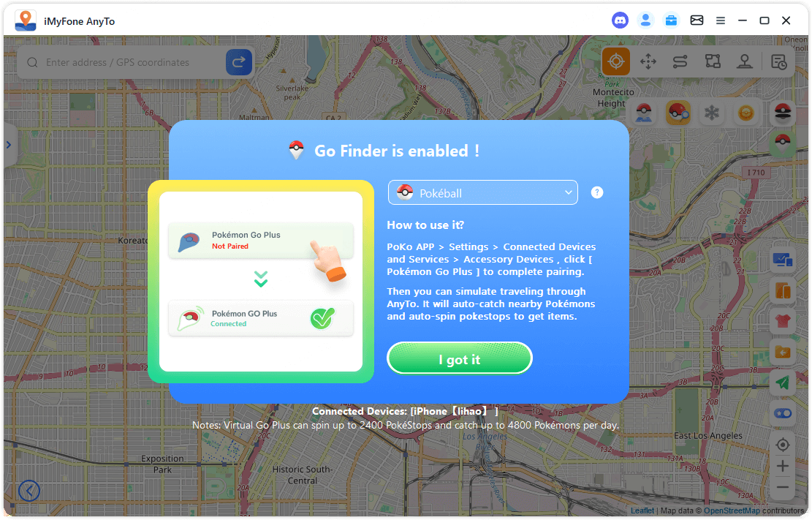Click the red t-shirt icon
The width and height of the screenshot is (812, 520).
pyautogui.click(x=783, y=321)
